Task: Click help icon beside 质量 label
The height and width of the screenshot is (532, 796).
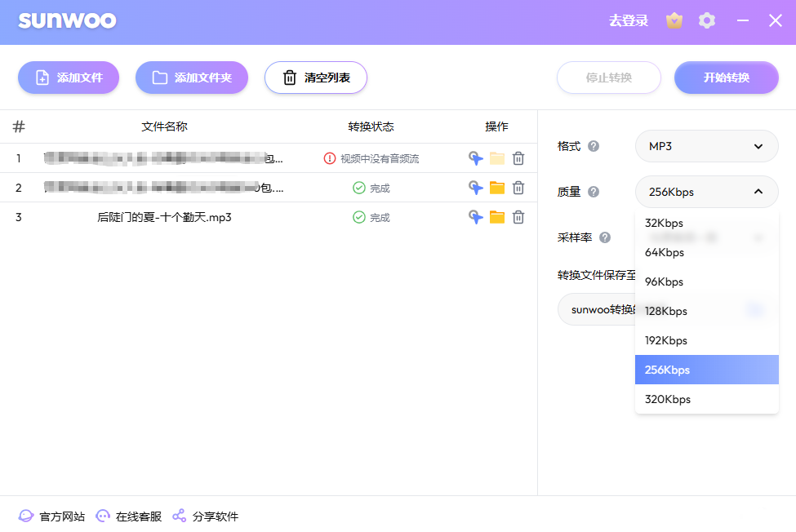Action: 594,192
